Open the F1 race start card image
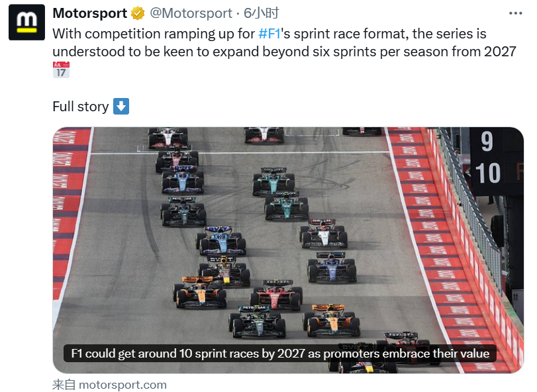 point(288,250)
